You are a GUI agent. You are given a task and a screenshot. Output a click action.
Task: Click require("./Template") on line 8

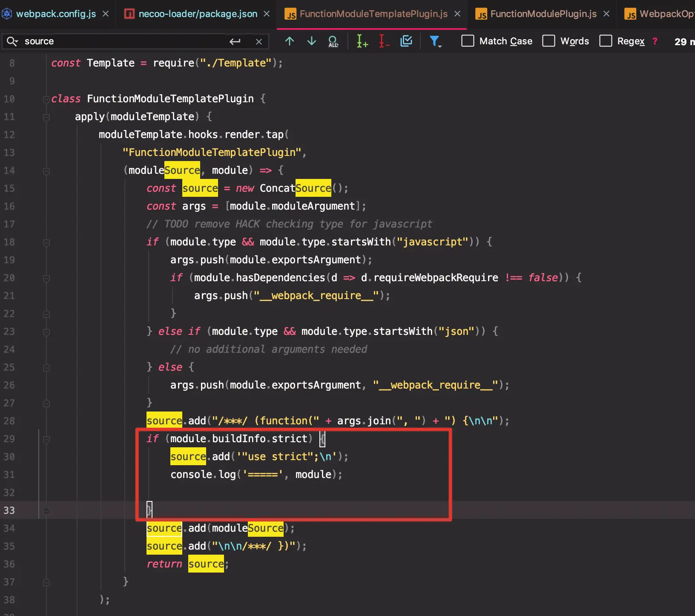click(x=215, y=63)
